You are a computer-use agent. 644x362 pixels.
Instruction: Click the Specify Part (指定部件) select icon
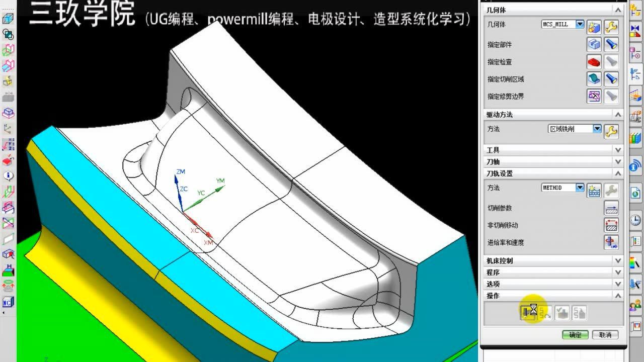[594, 45]
